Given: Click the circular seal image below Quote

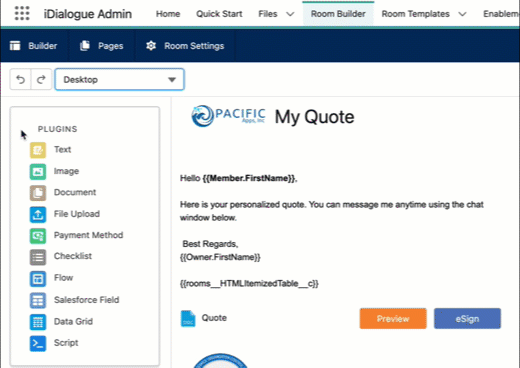Looking at the screenshot, I should (220, 361).
